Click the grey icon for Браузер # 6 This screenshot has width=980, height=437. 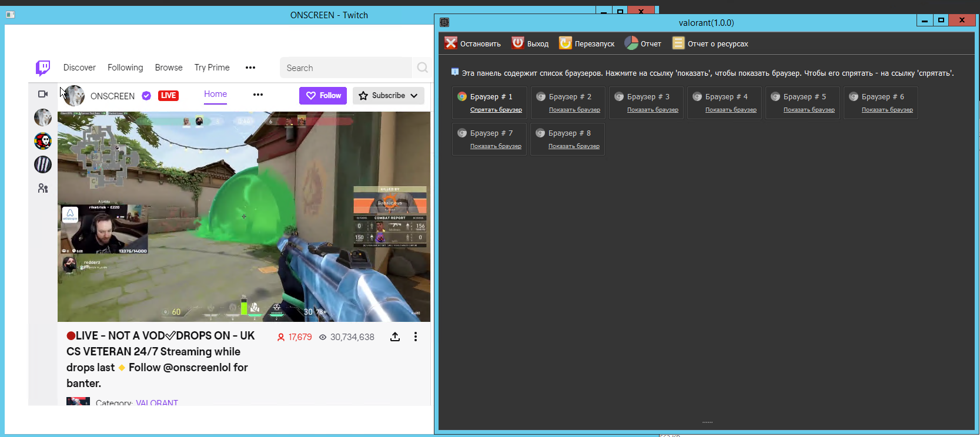[x=853, y=96]
